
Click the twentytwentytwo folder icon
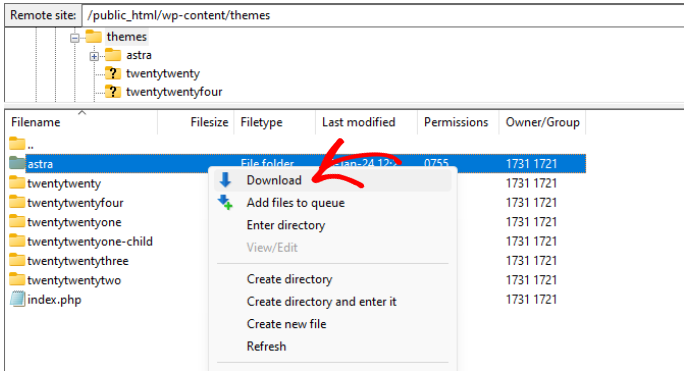coord(17,279)
